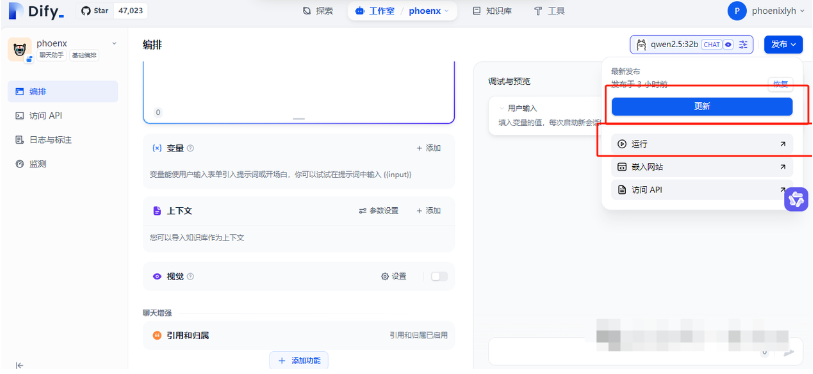Collapse the 用户输入 section chevron
Viewport: 813px width, 374px height.
(x=501, y=108)
